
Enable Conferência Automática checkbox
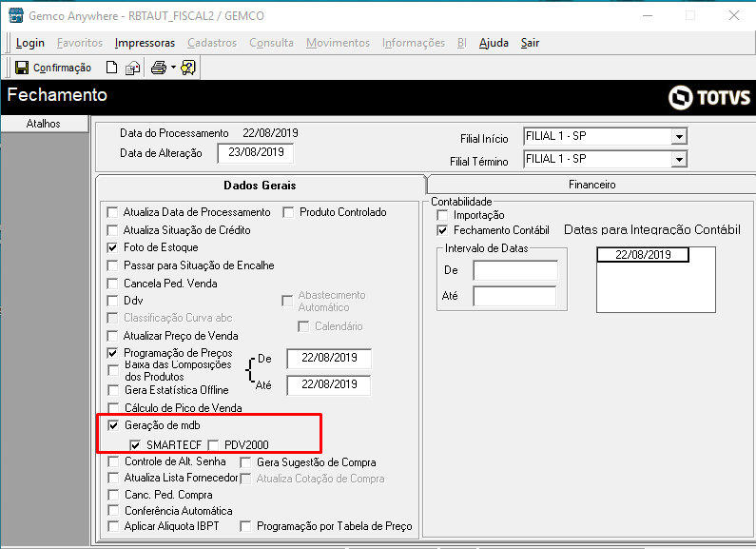pyautogui.click(x=113, y=510)
